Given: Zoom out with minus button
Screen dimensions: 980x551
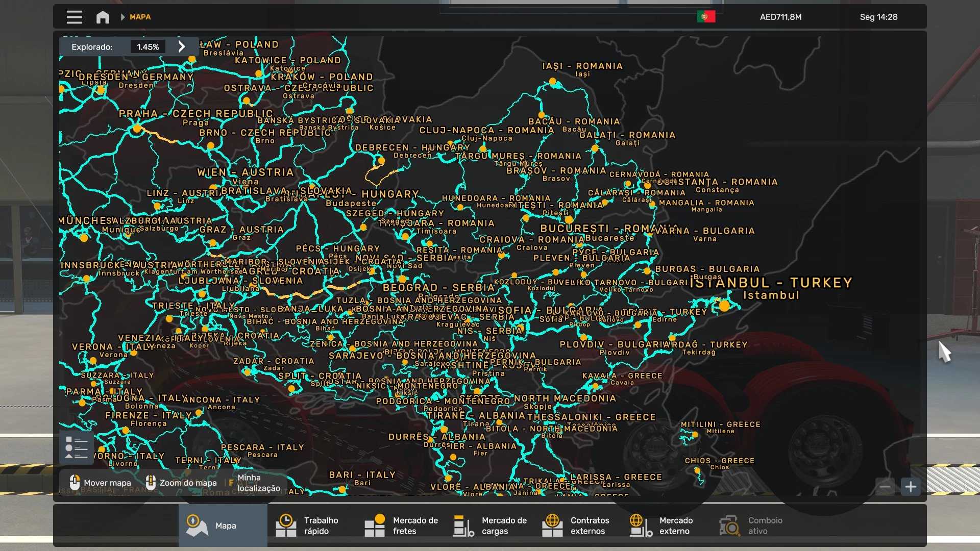Looking at the screenshot, I should click(x=885, y=487).
